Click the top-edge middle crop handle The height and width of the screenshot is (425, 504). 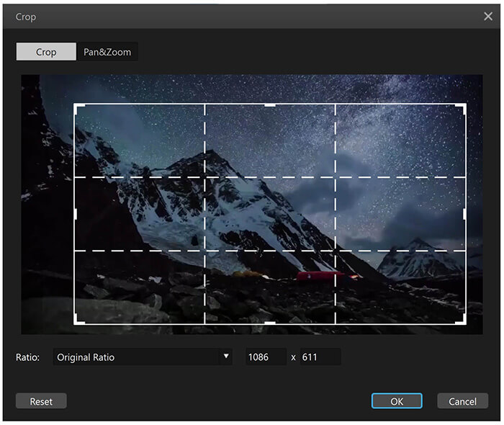click(270, 104)
